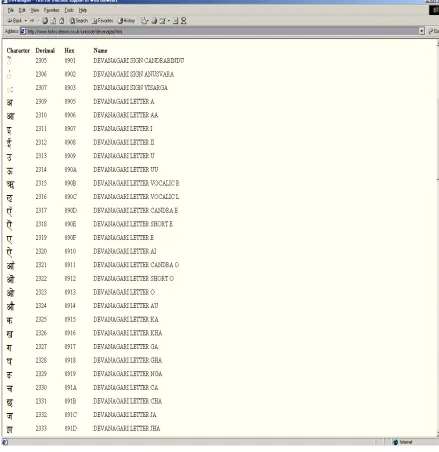Open the View menu
The height and width of the screenshot is (452, 439).
point(35,10)
